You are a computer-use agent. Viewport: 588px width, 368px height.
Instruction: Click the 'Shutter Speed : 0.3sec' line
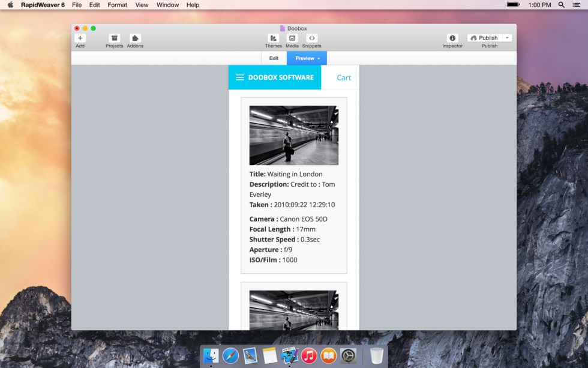pyautogui.click(x=284, y=240)
